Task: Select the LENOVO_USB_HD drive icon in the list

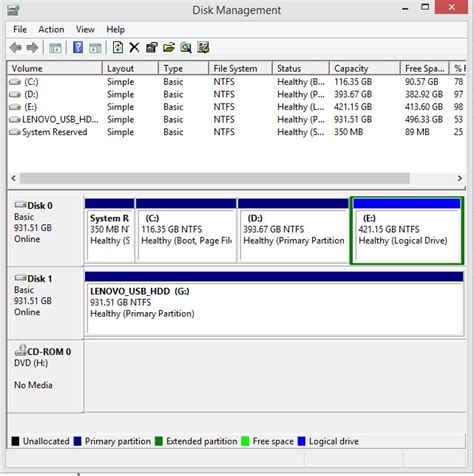Action: [x=15, y=120]
